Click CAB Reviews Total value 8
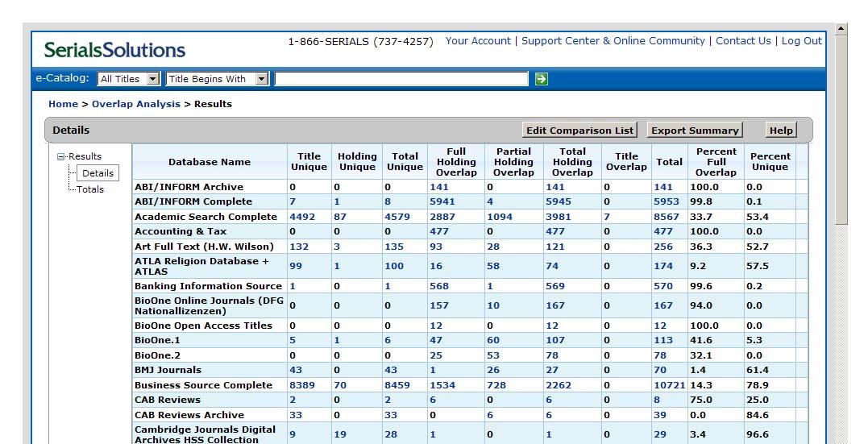 (657, 400)
